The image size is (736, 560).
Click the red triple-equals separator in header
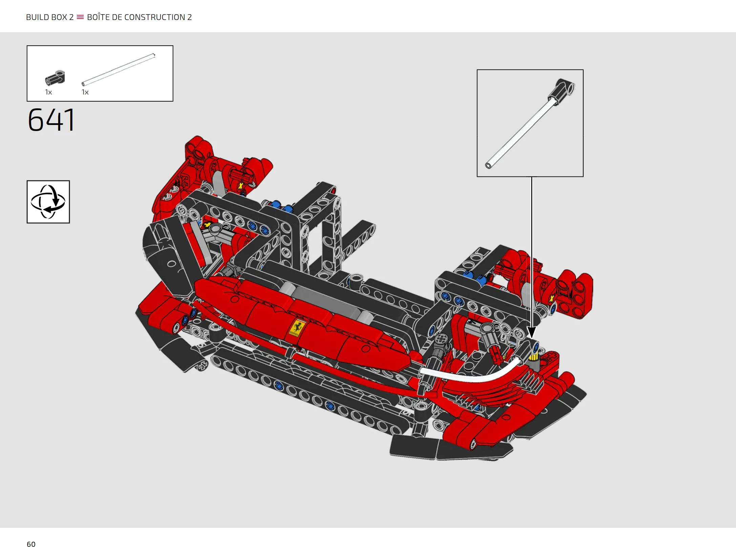click(80, 17)
